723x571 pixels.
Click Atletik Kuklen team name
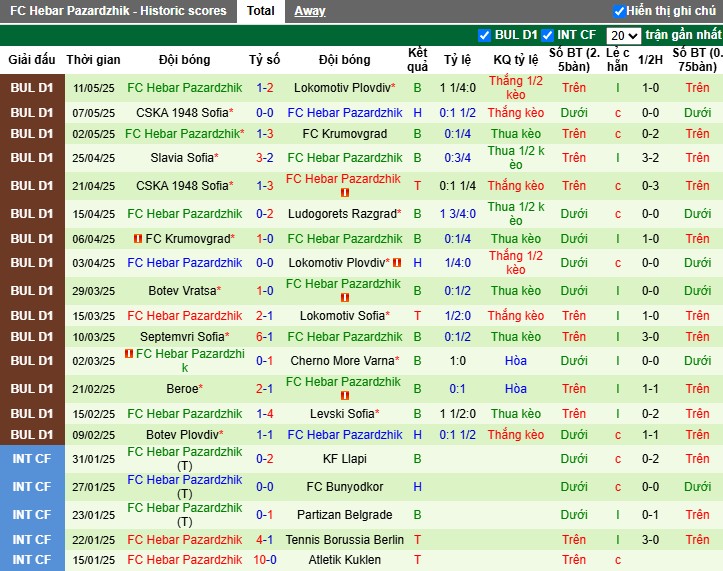click(344, 560)
